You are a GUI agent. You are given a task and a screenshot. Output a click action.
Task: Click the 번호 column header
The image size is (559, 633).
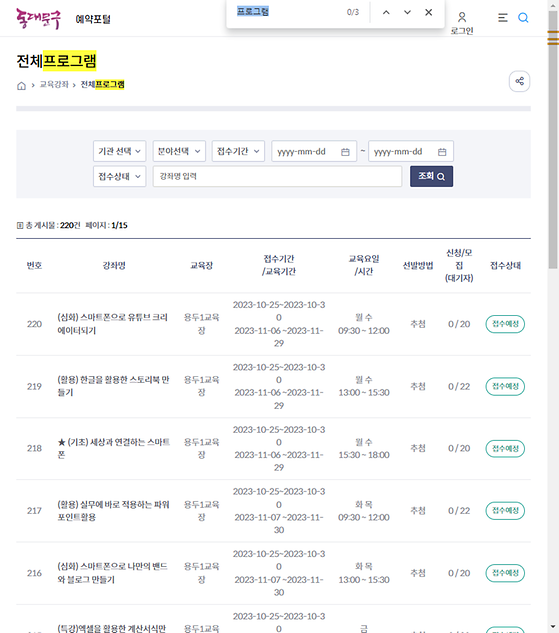point(34,265)
